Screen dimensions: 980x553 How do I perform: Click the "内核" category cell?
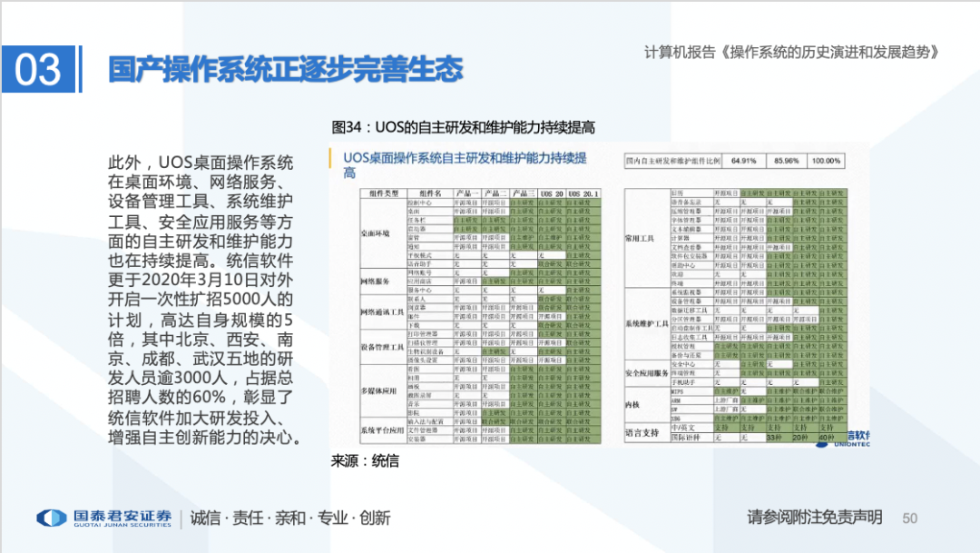click(x=647, y=405)
